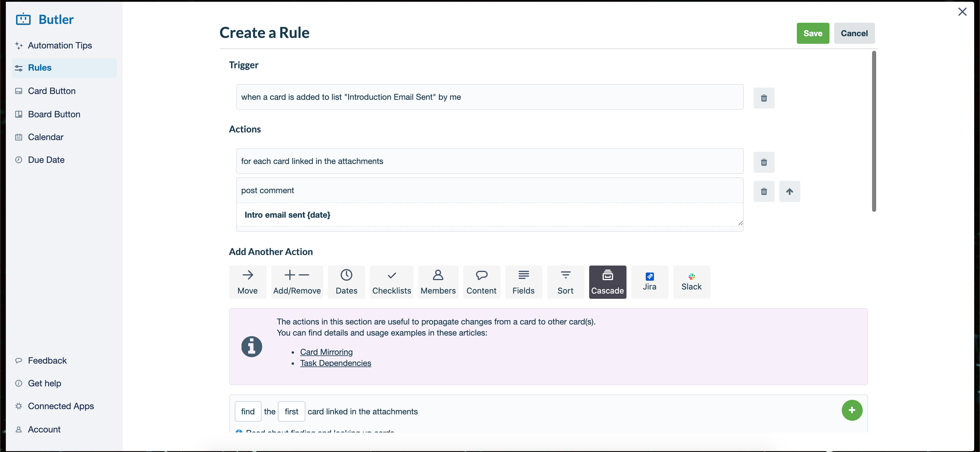
Task: Open the Slack actions category
Action: pyautogui.click(x=692, y=282)
